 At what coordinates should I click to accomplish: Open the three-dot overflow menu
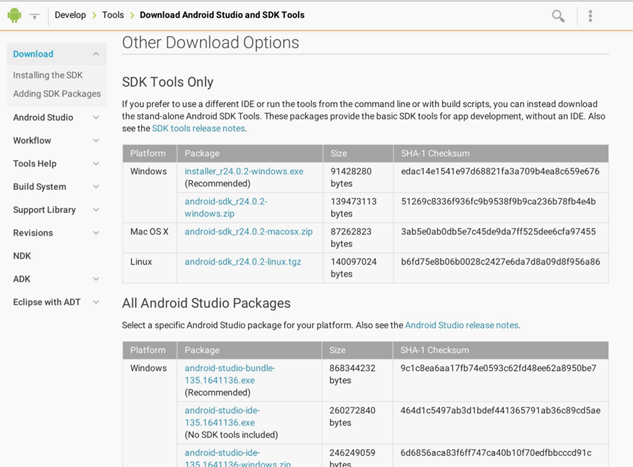pyautogui.click(x=590, y=16)
